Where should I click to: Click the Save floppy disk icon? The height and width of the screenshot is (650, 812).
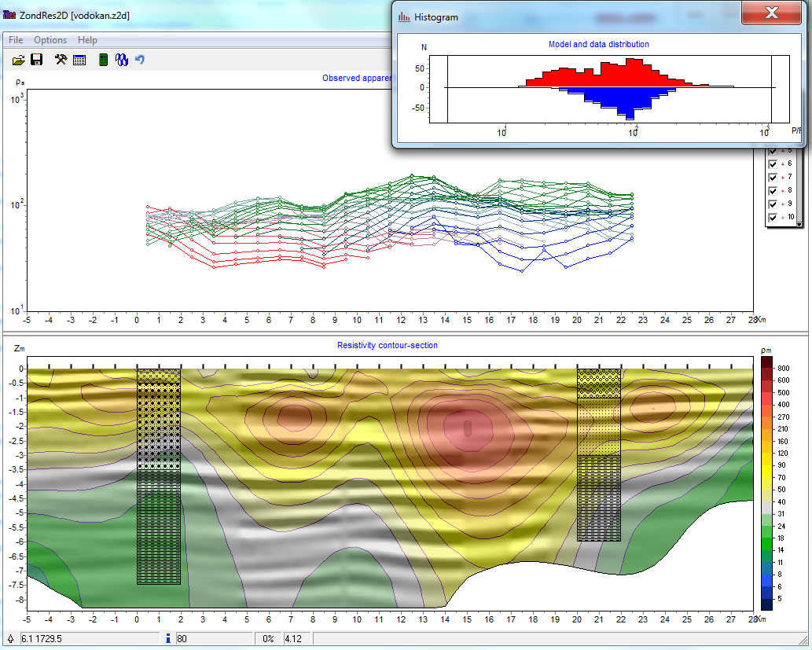click(x=36, y=60)
